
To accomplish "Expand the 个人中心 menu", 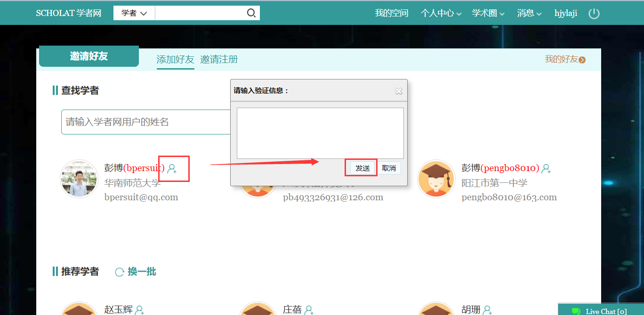I will click(441, 14).
